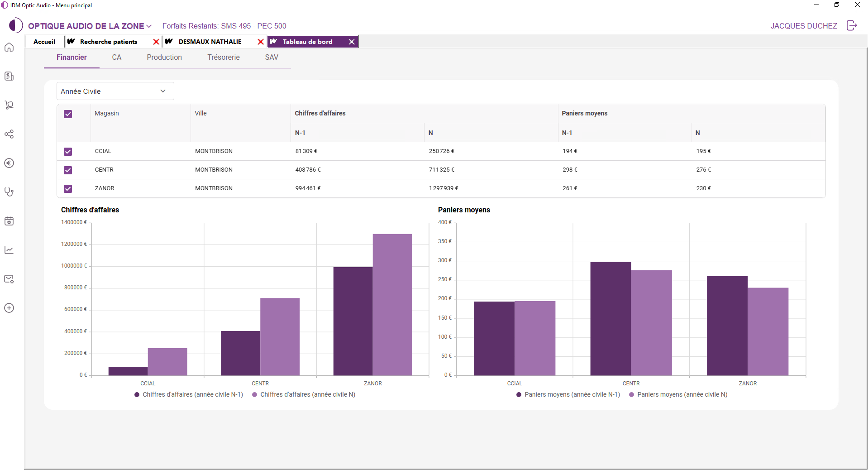Screen dimensions: 868x470
Task: Click the plus circle icon in sidebar
Action: pyautogui.click(x=9, y=308)
